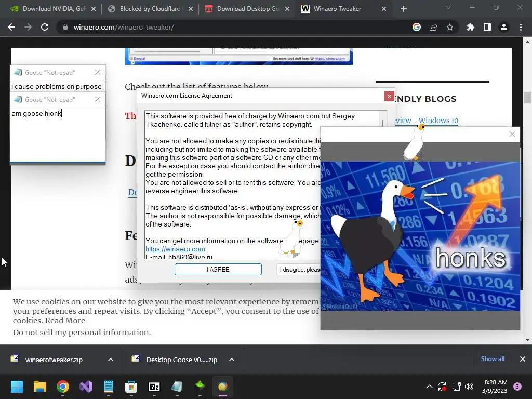Open the tab search chevron
This screenshot has width=532, height=399.
click(448, 7)
